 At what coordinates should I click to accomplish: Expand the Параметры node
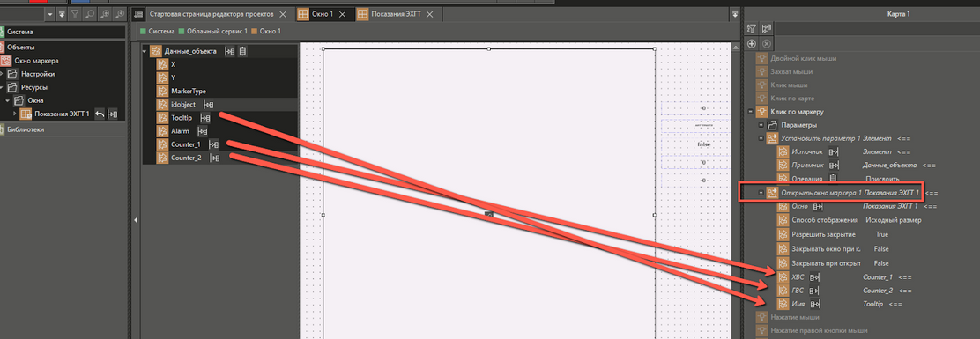click(x=761, y=125)
